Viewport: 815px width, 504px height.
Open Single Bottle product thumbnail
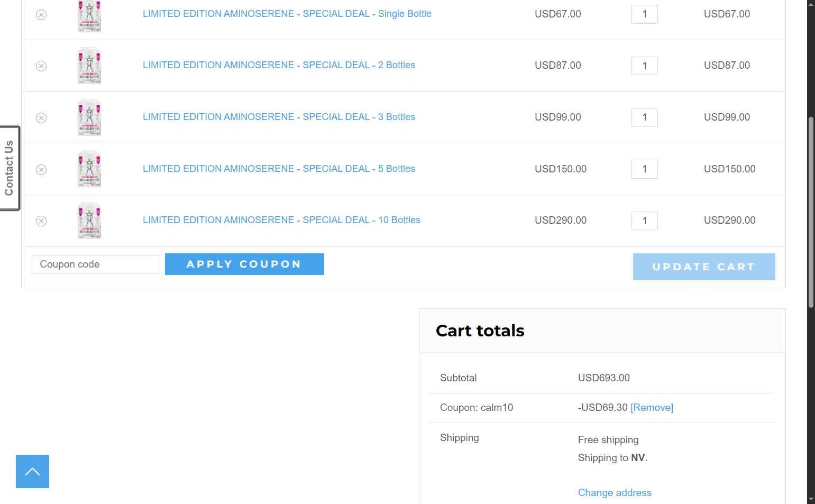point(89,16)
